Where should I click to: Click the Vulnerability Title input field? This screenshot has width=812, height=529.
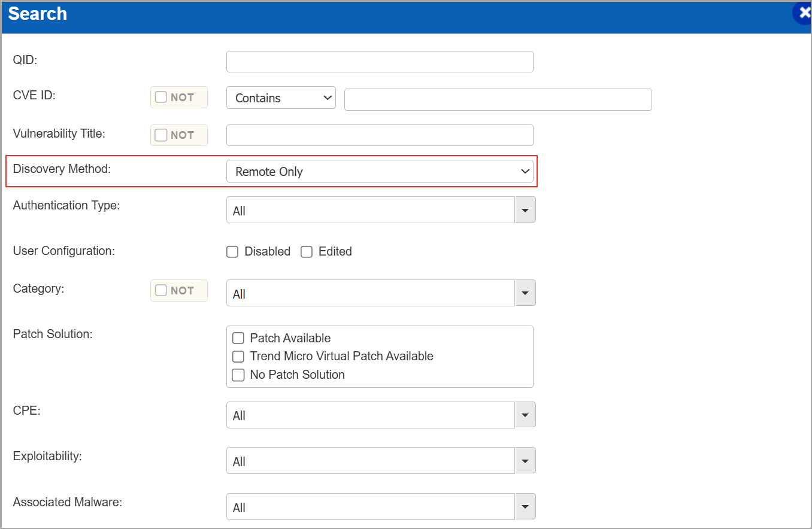tap(379, 135)
